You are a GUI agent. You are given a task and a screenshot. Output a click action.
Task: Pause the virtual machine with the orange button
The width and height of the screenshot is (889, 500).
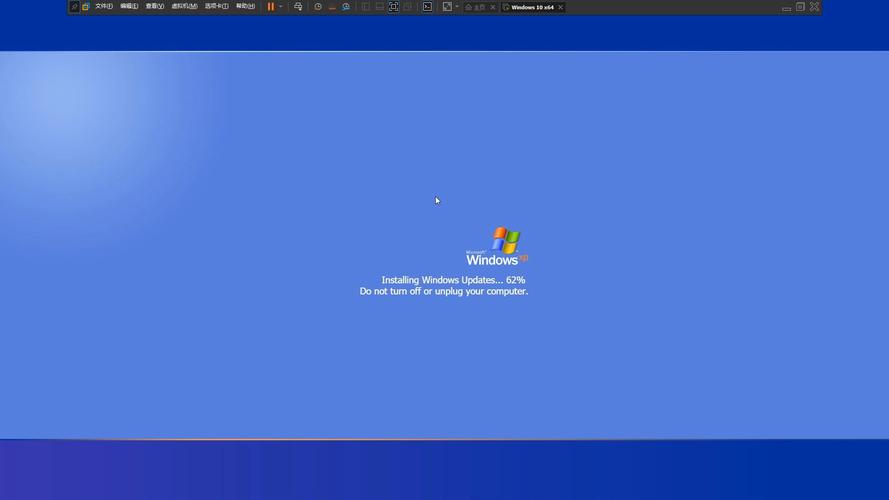270,7
